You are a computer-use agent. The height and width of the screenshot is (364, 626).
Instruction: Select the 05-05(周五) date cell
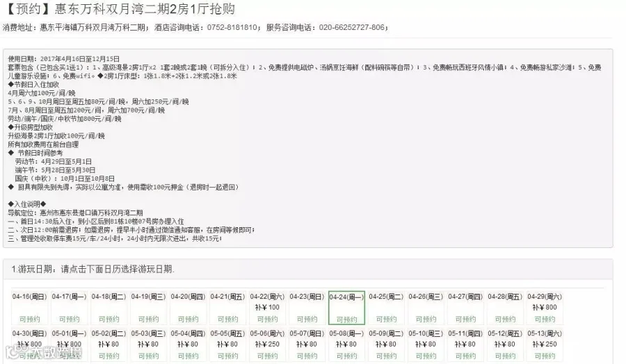tap(227, 345)
